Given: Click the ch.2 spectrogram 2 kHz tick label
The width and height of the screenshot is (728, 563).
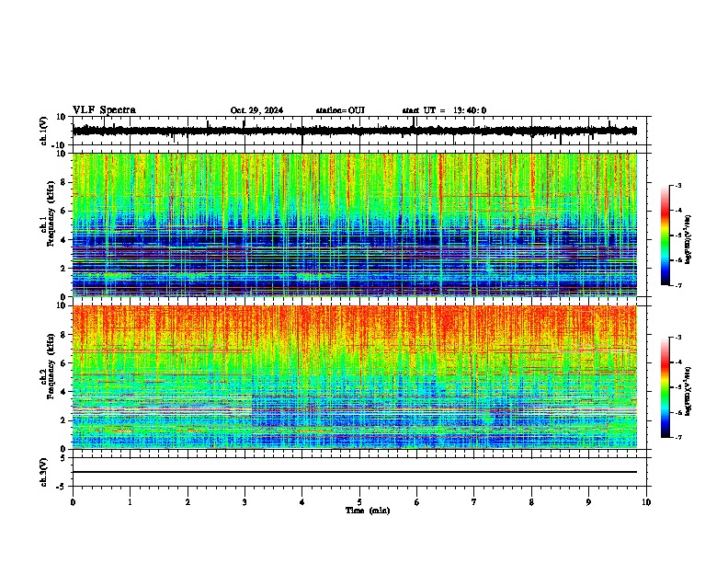Looking at the screenshot, I should click(x=63, y=420).
